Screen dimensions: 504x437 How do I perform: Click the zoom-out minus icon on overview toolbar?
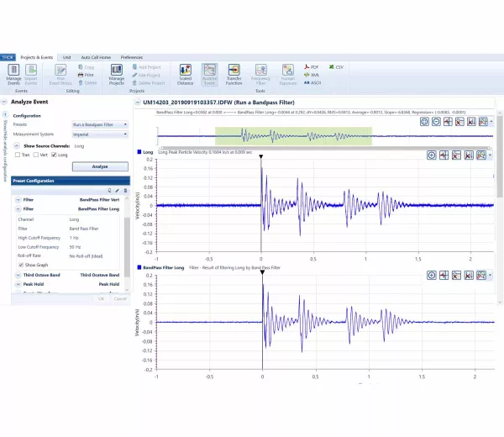coord(436,122)
